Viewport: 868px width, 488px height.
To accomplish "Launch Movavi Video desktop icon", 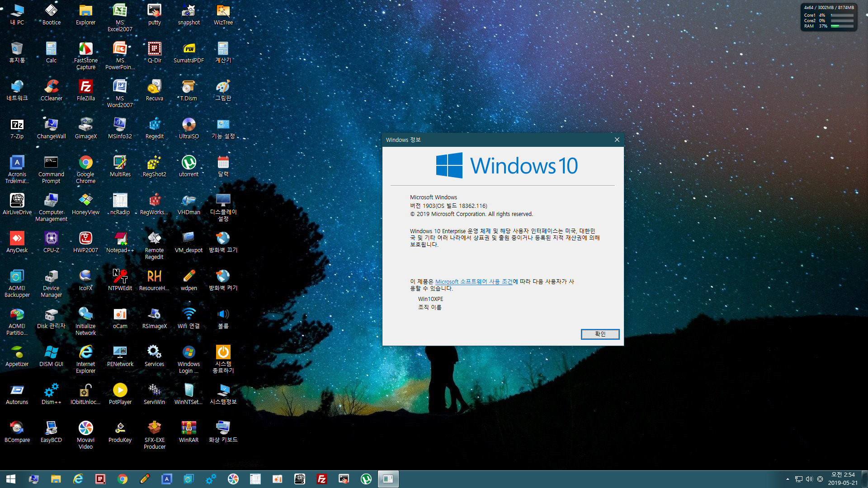I will [x=85, y=435].
